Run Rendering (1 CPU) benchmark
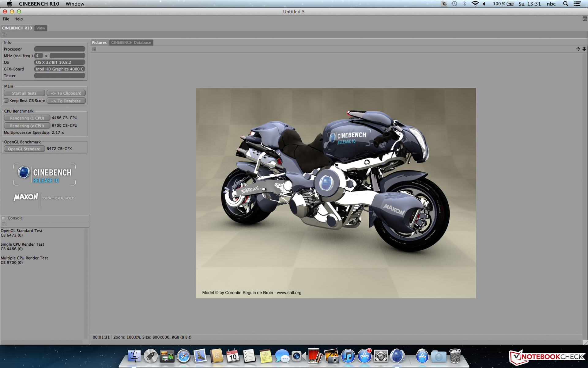 pyautogui.click(x=27, y=118)
